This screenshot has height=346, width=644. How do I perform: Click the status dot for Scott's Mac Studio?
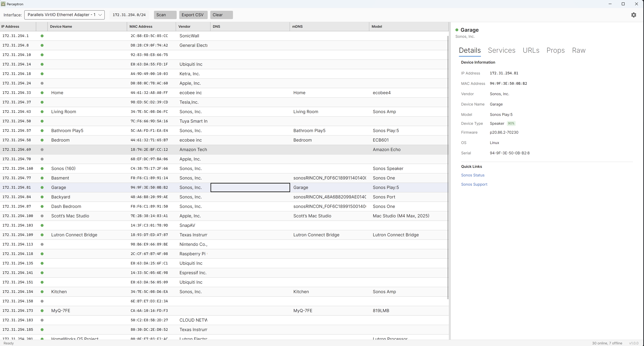pos(42,216)
